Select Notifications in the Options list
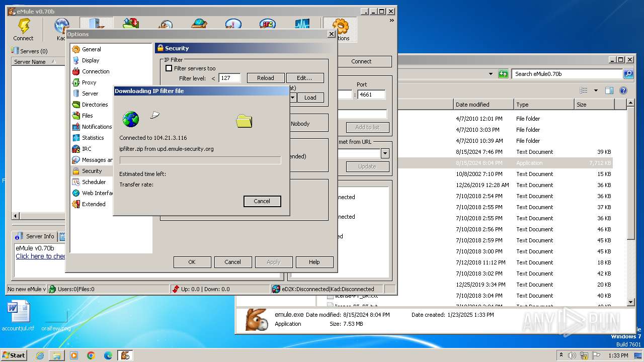The height and width of the screenshot is (362, 644). tap(92, 127)
